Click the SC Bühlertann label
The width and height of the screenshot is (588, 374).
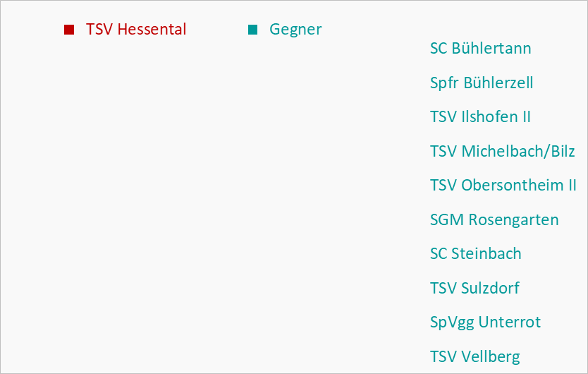click(x=480, y=49)
